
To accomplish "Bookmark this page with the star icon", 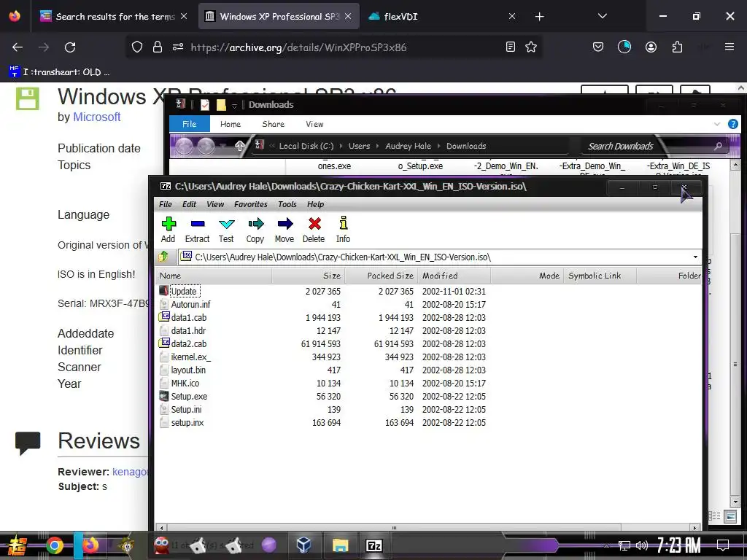I will 531,47.
